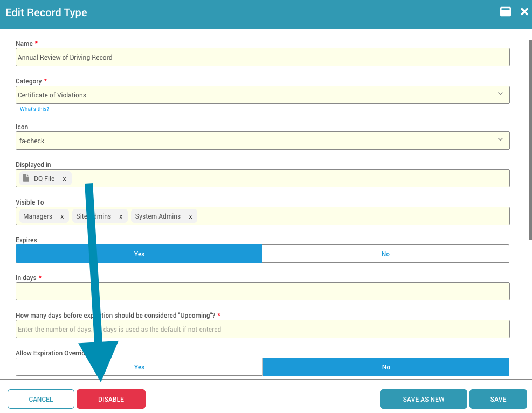Click the DQ File document icon
532x413 pixels.
26,178
